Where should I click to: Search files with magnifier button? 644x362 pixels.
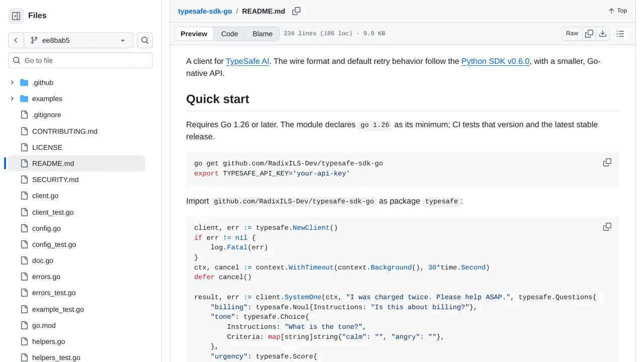coord(145,40)
